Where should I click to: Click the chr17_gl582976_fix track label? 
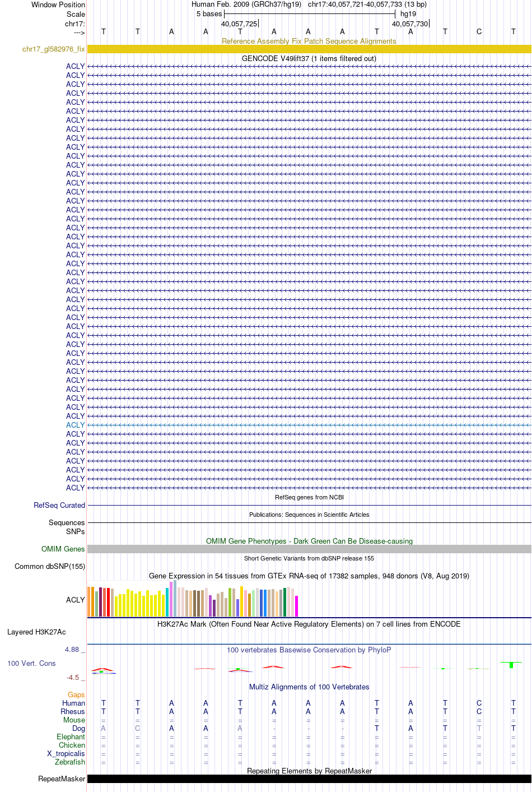coord(53,49)
